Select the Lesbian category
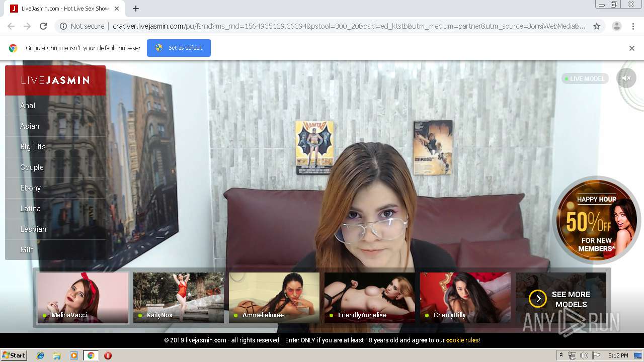Image resolution: width=644 pixels, height=362 pixels. coord(55,229)
